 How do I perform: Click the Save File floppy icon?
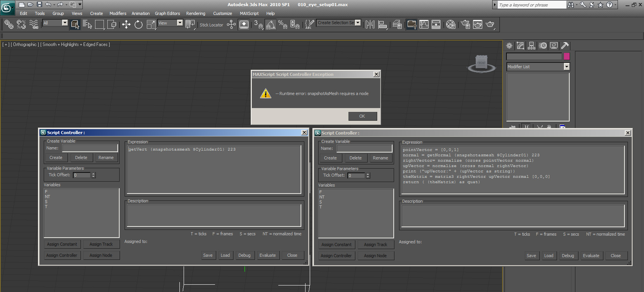(39, 5)
